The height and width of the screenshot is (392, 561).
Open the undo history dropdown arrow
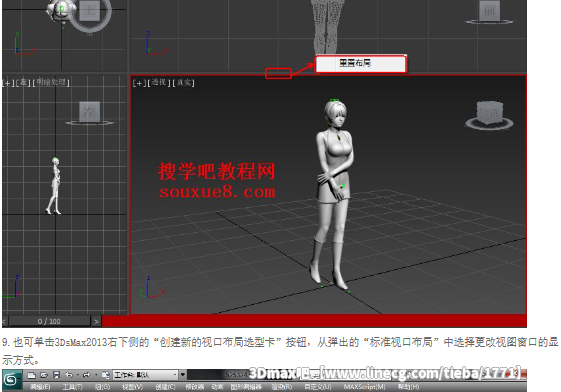coord(78,375)
